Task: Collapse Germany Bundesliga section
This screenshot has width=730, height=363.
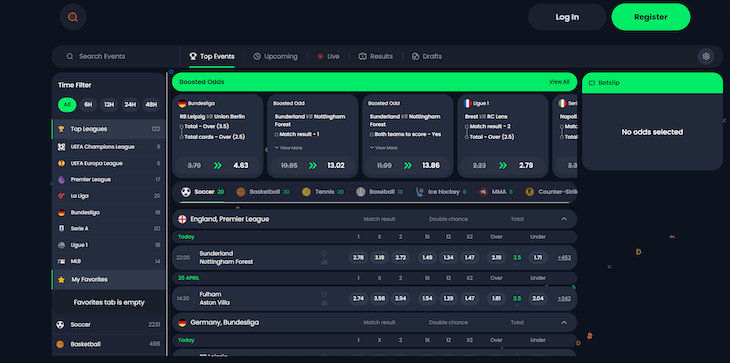Action: (564, 323)
